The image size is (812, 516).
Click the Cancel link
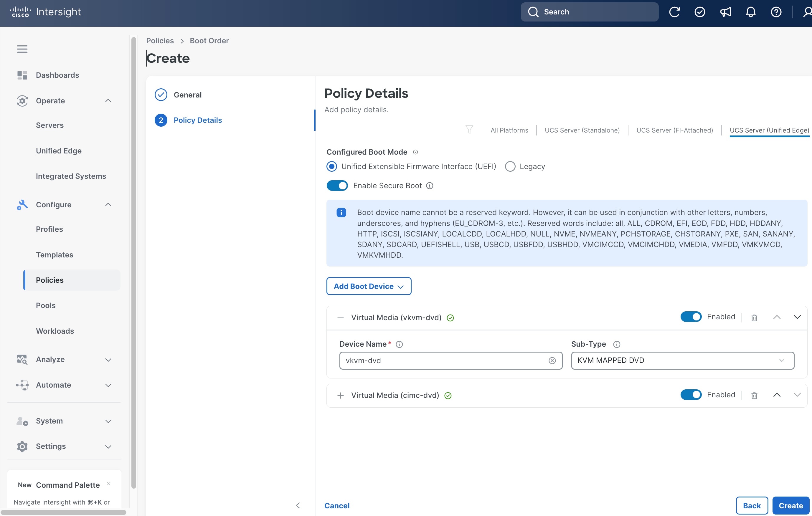337,506
